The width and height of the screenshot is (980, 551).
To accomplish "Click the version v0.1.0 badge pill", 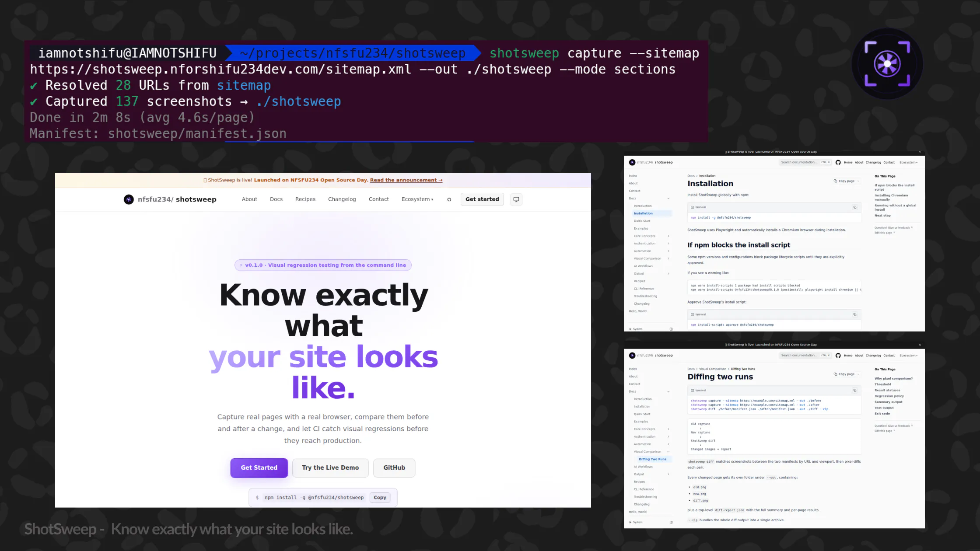I will pyautogui.click(x=323, y=265).
